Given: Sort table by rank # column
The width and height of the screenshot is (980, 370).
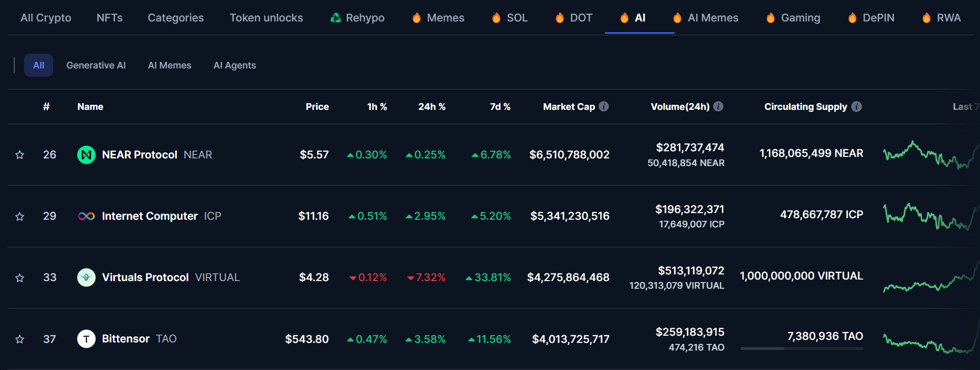Looking at the screenshot, I should point(47,106).
